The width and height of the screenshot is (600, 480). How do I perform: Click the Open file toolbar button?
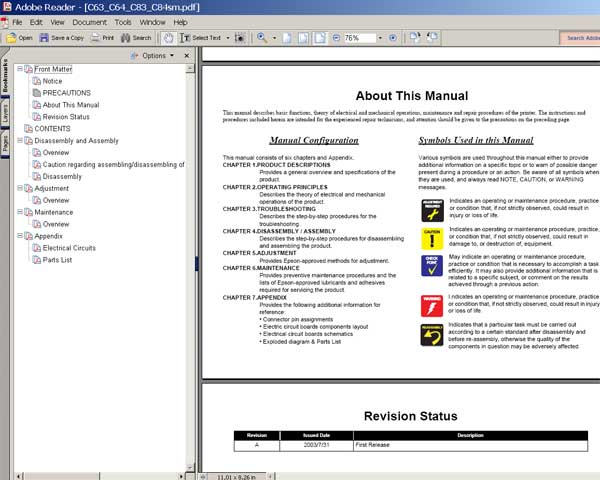(19, 38)
